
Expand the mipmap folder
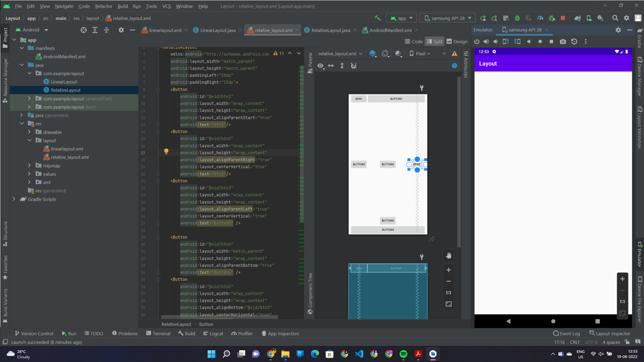29,166
